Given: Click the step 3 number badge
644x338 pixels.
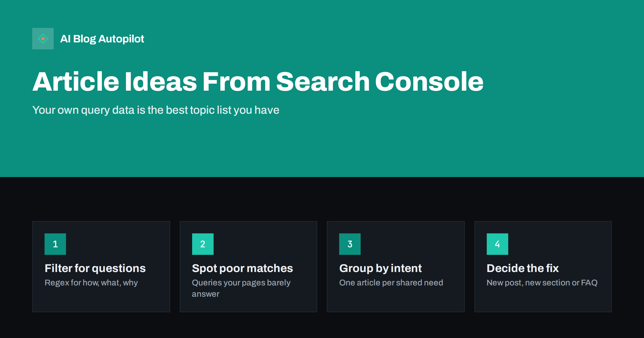Looking at the screenshot, I should point(350,244).
